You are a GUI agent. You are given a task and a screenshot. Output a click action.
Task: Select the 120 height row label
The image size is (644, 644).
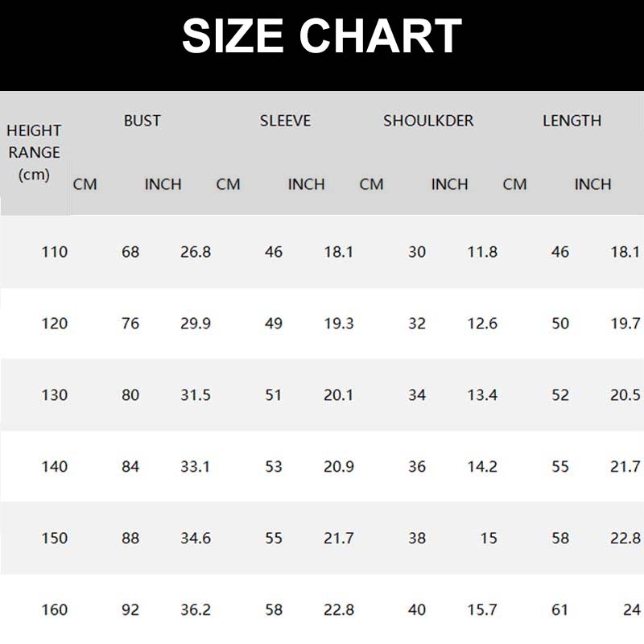[55, 324]
